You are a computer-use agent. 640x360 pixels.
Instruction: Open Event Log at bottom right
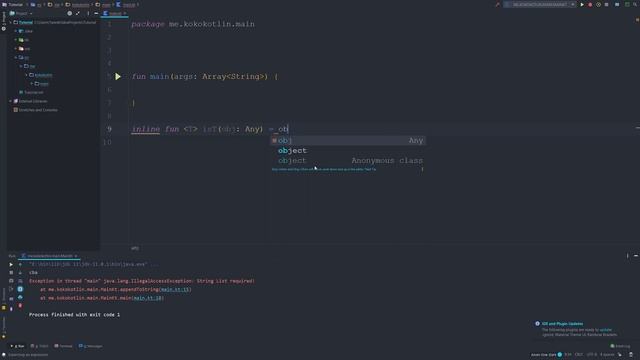[x=620, y=346]
